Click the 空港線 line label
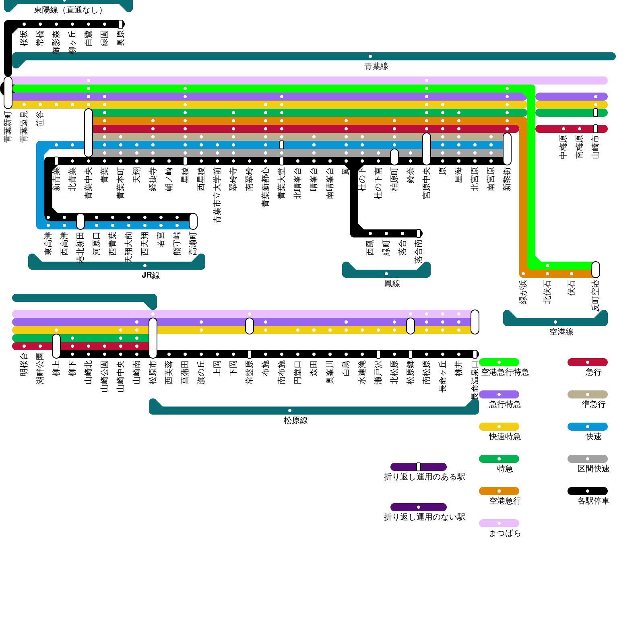Screen dimensions: 644x644 click(x=561, y=332)
